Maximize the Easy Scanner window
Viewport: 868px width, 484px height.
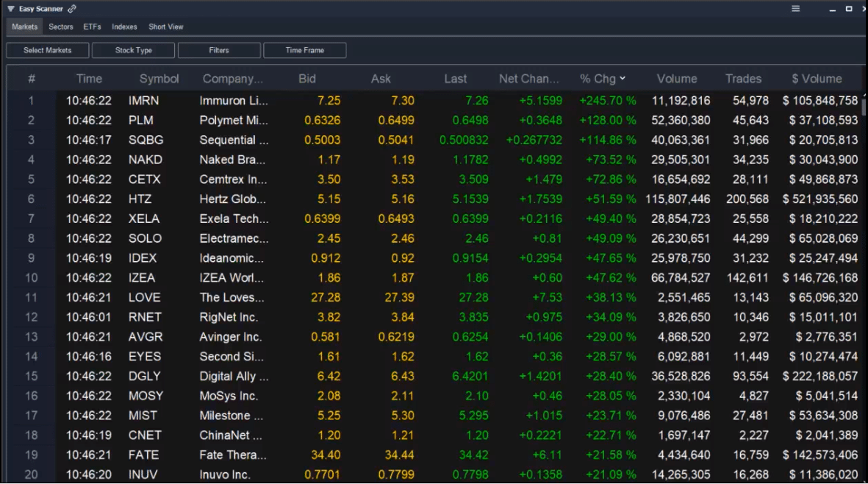click(849, 9)
